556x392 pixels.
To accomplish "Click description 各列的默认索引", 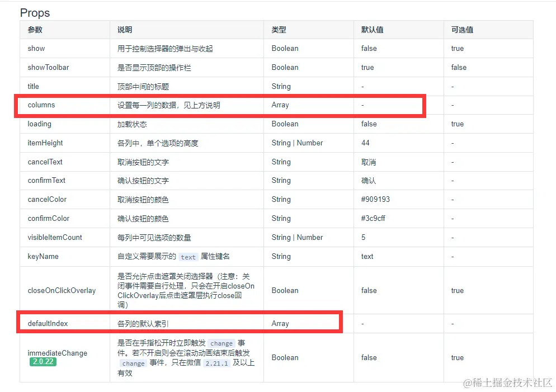I will coord(143,324).
